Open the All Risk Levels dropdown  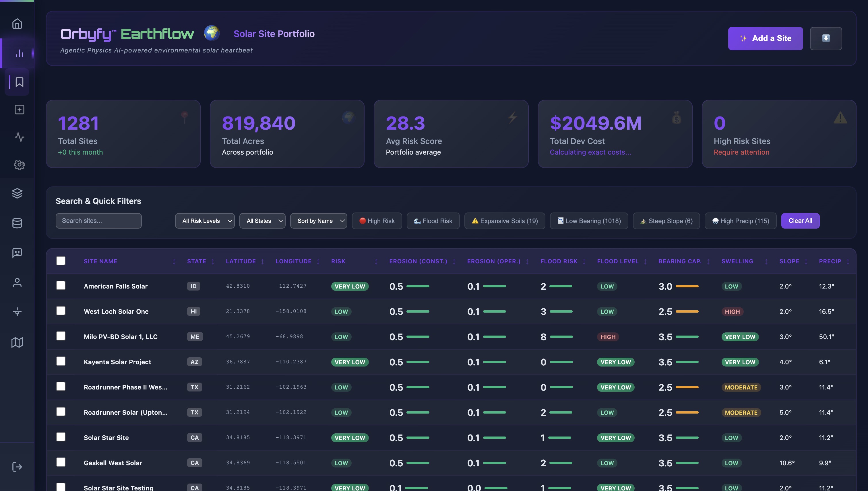(x=204, y=221)
